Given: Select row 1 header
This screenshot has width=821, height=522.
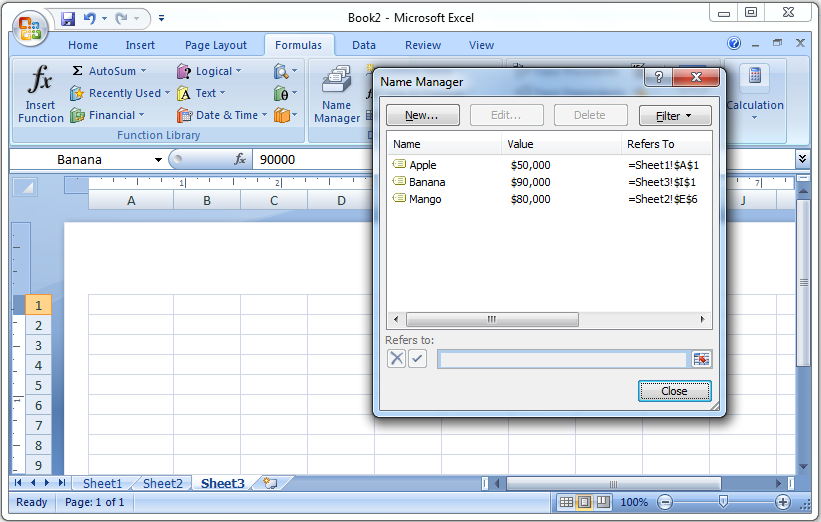Looking at the screenshot, I should [38, 305].
